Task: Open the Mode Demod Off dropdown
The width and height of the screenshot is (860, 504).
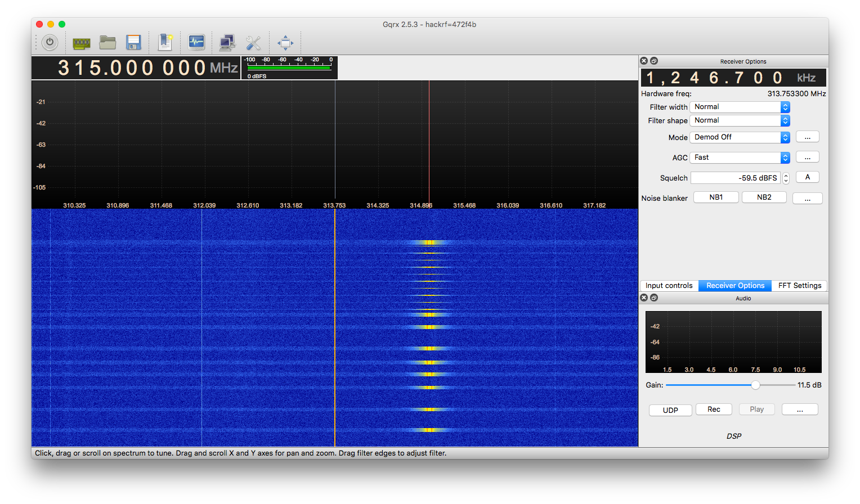Action: pyautogui.click(x=740, y=137)
